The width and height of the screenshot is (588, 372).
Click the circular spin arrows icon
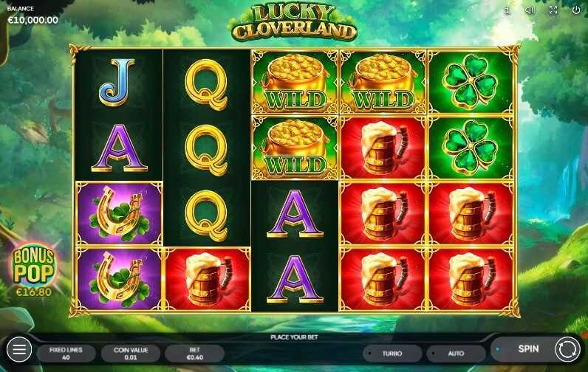[567, 350]
